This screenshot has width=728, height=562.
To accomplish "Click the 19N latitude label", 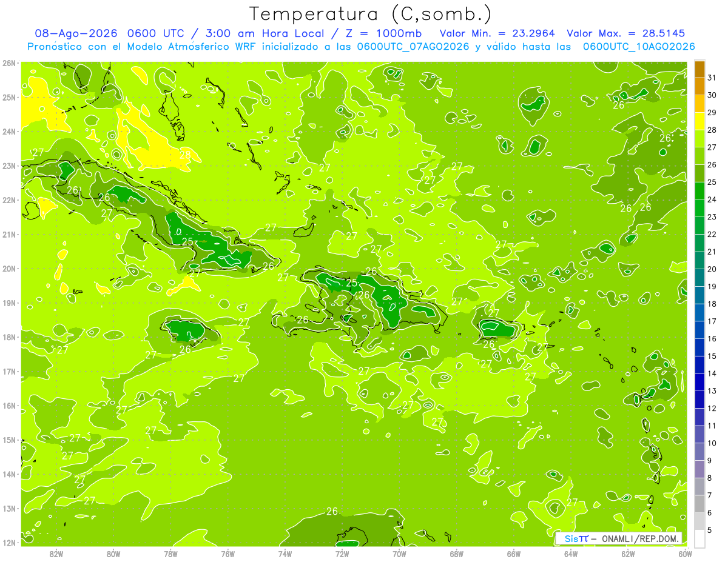I will (9, 303).
